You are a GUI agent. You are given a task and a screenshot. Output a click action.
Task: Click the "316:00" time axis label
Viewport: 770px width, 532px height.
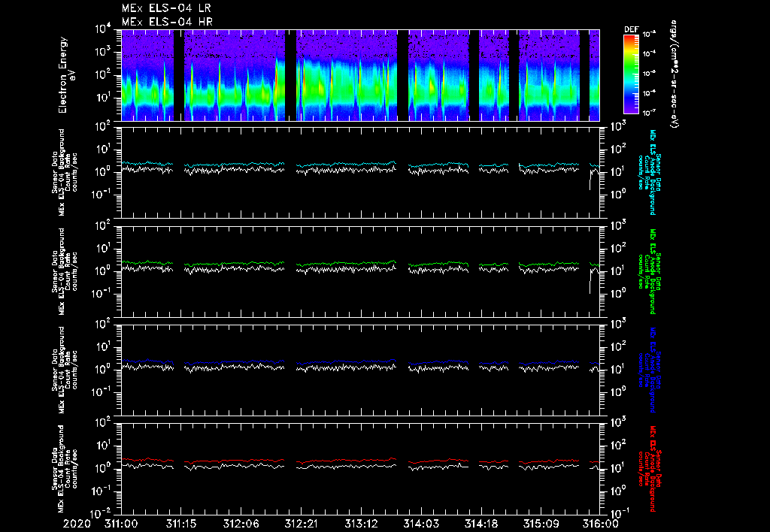(601, 524)
